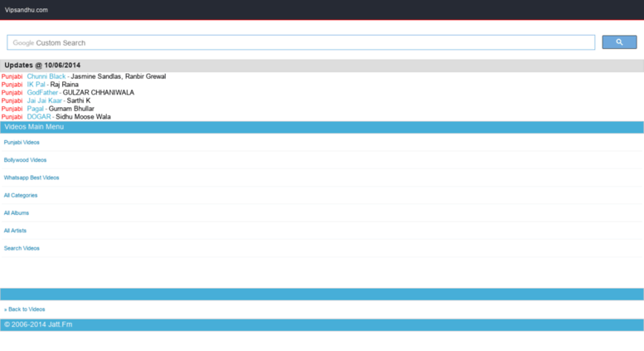This screenshot has height=351, width=644.
Task: Follow the Back to Videos link
Action: [x=27, y=310]
